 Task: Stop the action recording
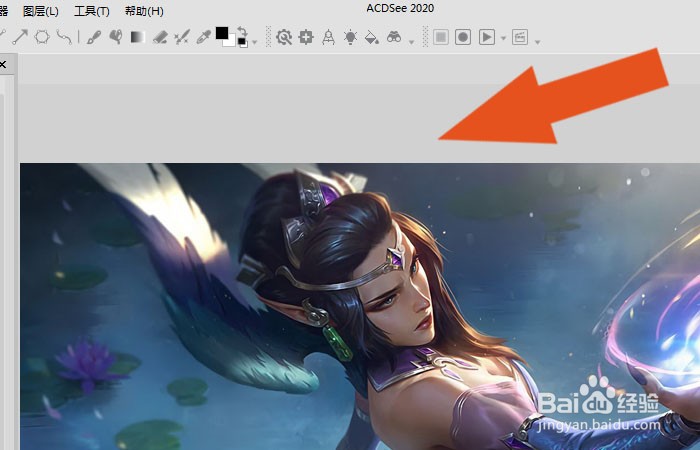point(441,37)
